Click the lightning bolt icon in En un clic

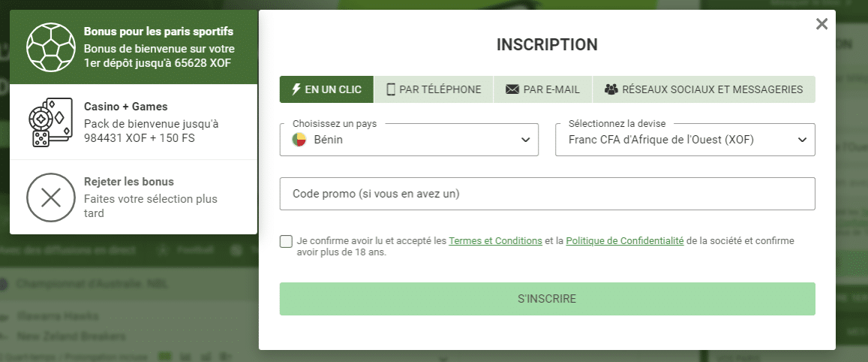297,89
